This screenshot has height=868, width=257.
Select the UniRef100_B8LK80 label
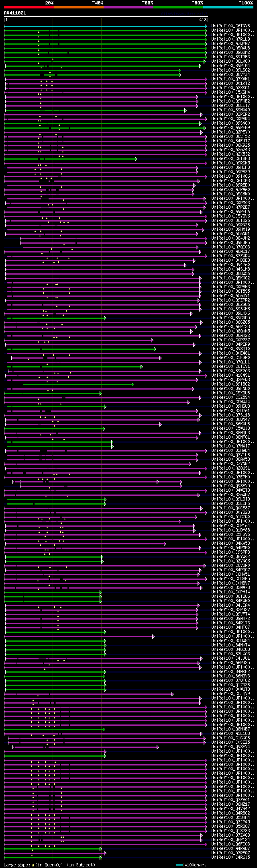click(230, 62)
